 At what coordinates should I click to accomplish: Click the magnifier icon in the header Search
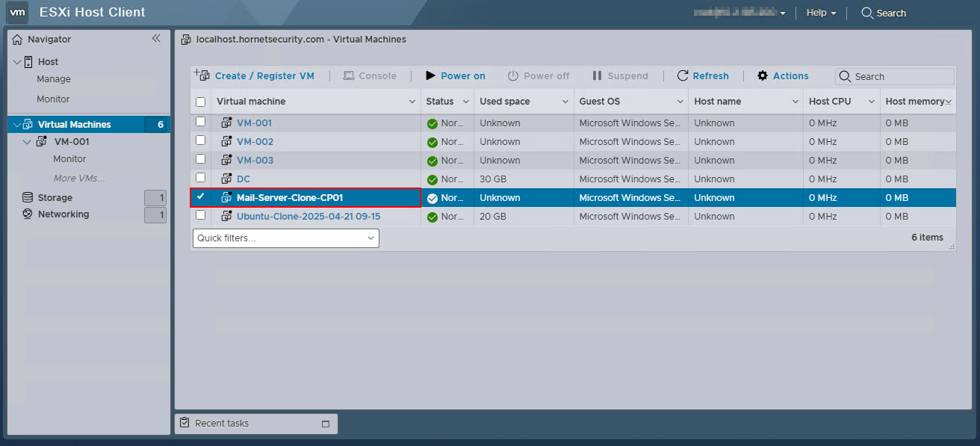pyautogui.click(x=867, y=13)
